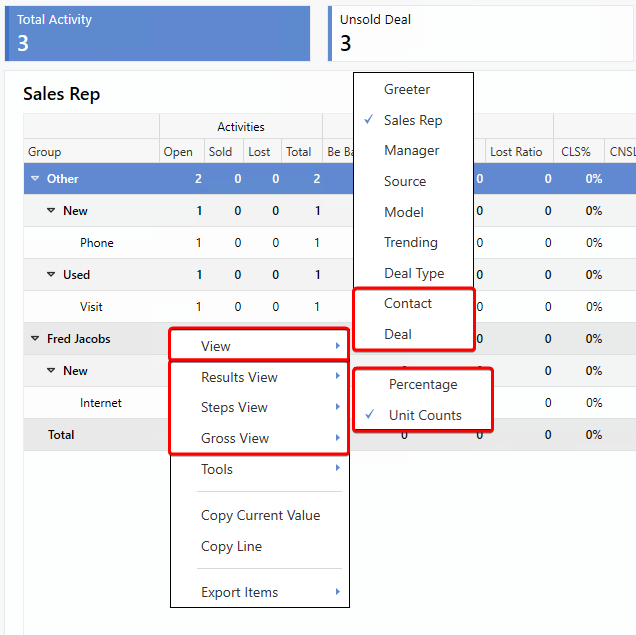636x635 pixels.
Task: Collapse the New subgroup under Other
Action: point(51,211)
